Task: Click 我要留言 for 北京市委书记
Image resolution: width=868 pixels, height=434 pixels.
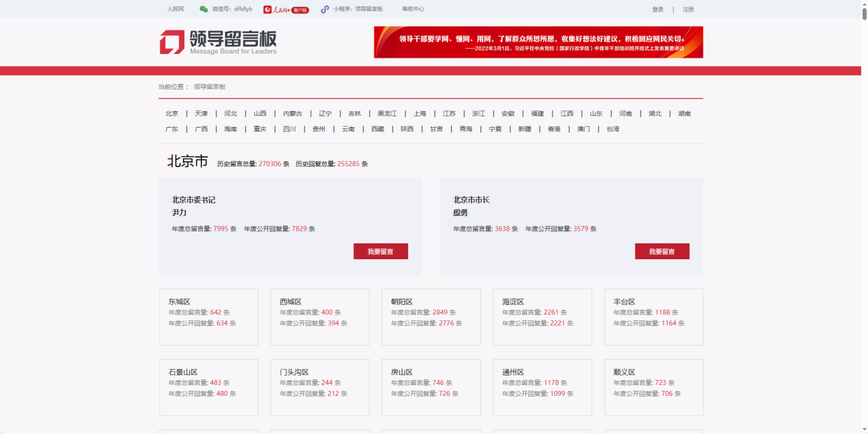Action: [x=381, y=252]
